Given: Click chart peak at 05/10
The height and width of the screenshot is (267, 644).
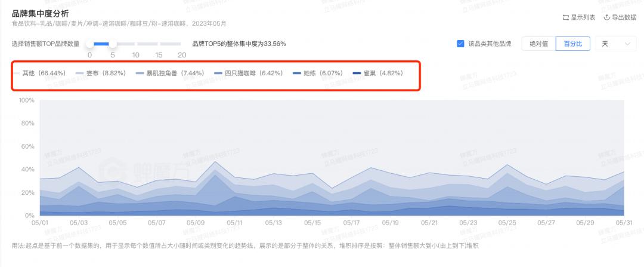Looking at the screenshot, I should [215, 162].
